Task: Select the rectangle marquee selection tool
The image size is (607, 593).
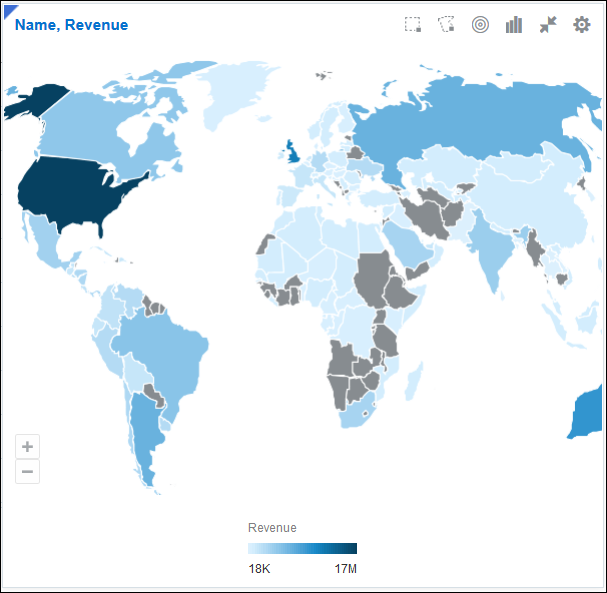Action: click(413, 24)
